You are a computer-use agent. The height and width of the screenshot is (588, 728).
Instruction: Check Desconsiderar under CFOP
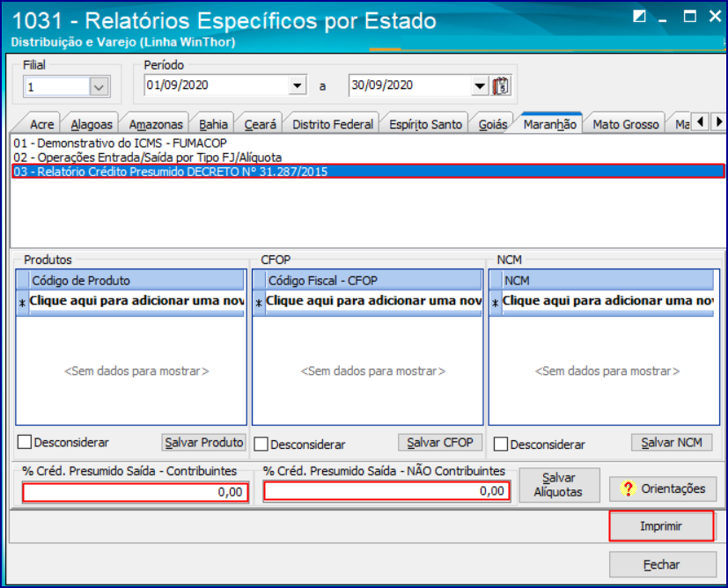[261, 445]
